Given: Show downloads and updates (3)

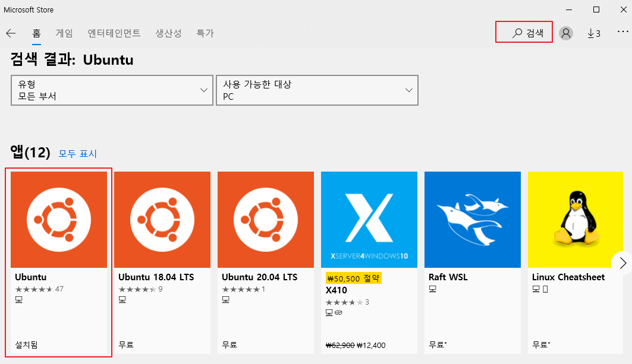Looking at the screenshot, I should click(594, 33).
